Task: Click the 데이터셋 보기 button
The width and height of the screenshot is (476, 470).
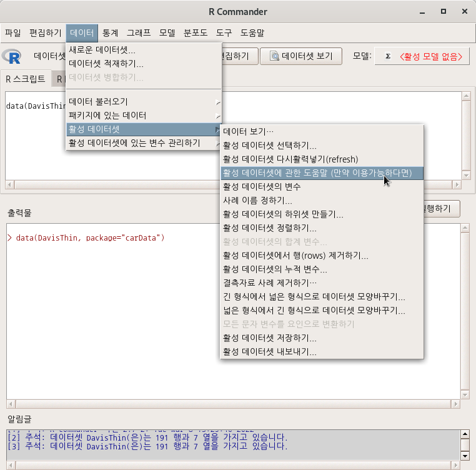Action: 301,56
